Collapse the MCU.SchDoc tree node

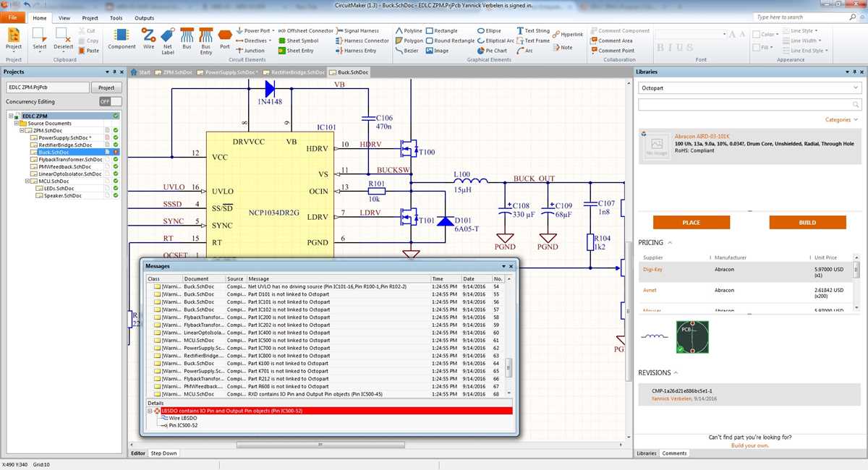(x=27, y=181)
